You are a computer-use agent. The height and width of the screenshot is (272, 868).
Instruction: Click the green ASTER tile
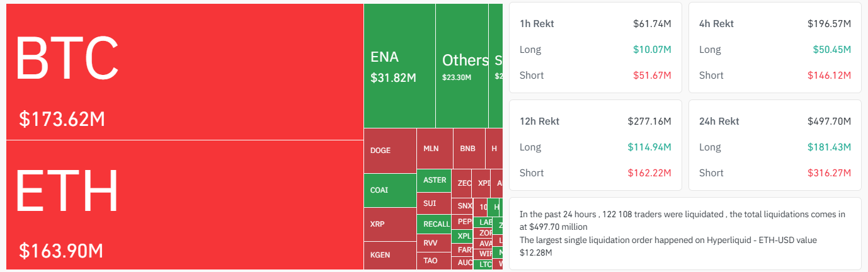pyautogui.click(x=434, y=181)
